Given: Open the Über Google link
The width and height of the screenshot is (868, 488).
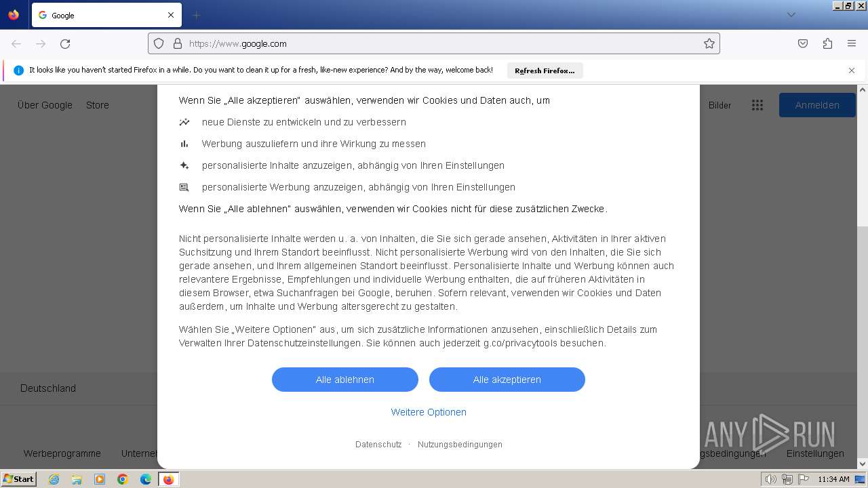Looking at the screenshot, I should [x=45, y=105].
